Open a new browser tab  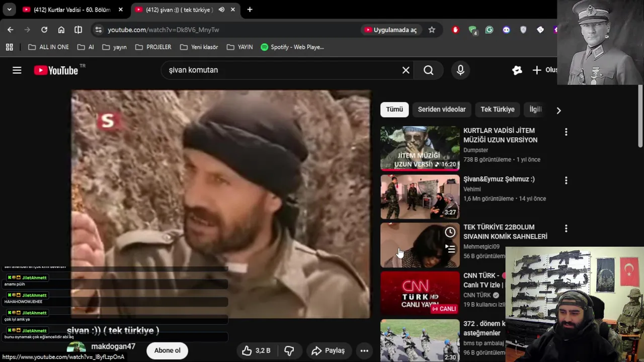pyautogui.click(x=250, y=10)
